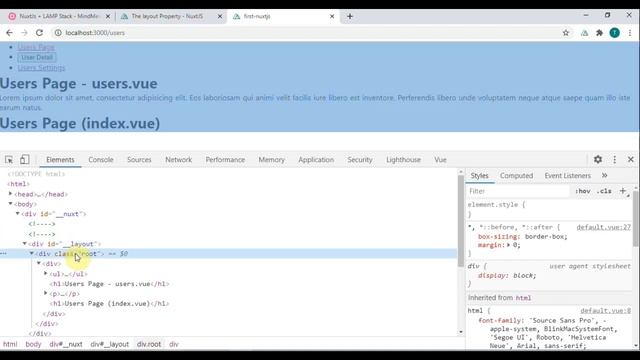The height and width of the screenshot is (360, 640).
Task: Edit the box-sizing border-box value
Action: click(545, 237)
